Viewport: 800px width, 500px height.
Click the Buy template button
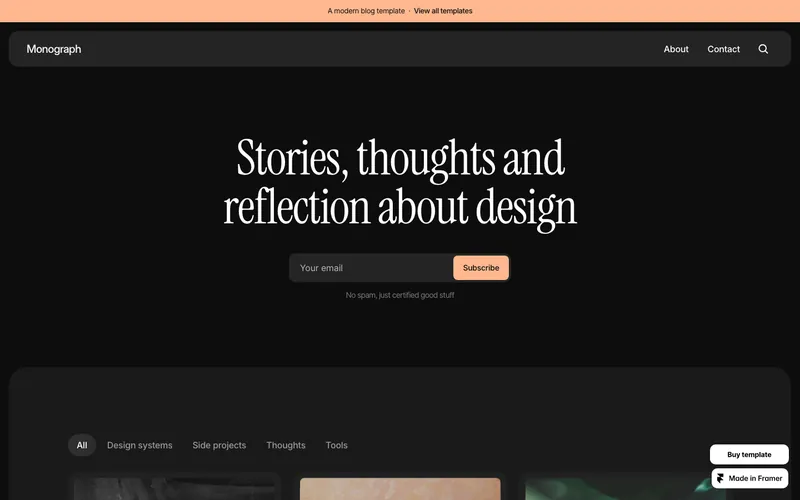749,455
